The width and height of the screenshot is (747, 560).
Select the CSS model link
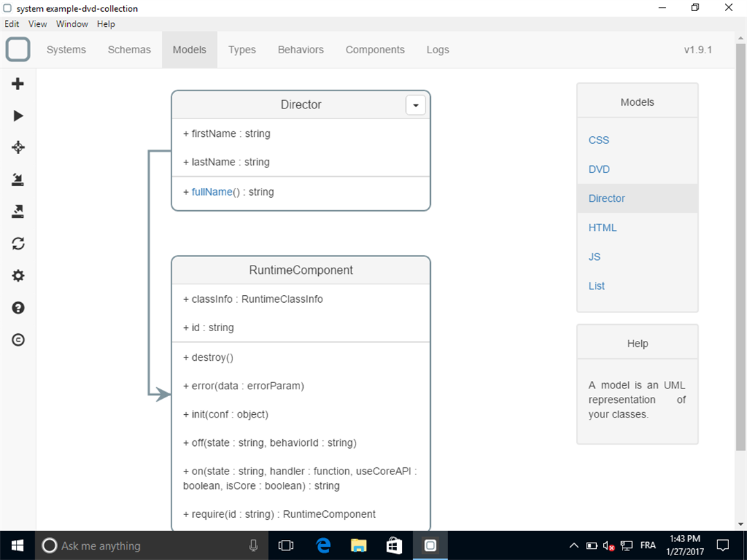599,140
